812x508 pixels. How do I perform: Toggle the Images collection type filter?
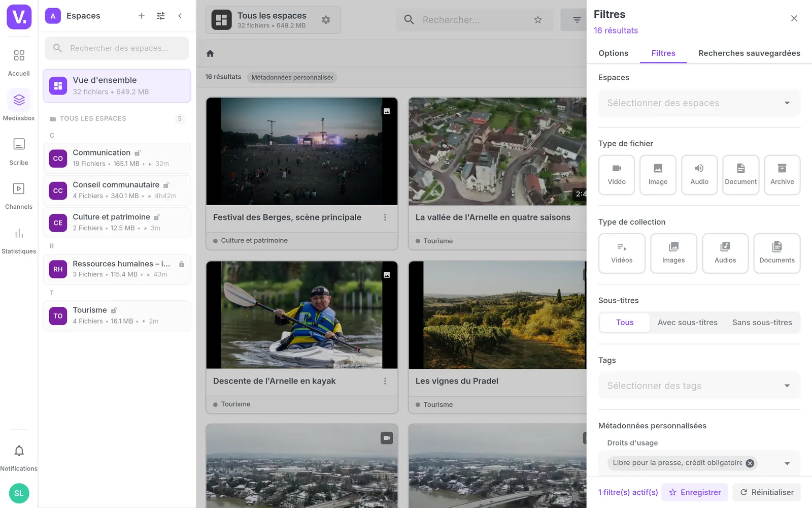tap(673, 253)
